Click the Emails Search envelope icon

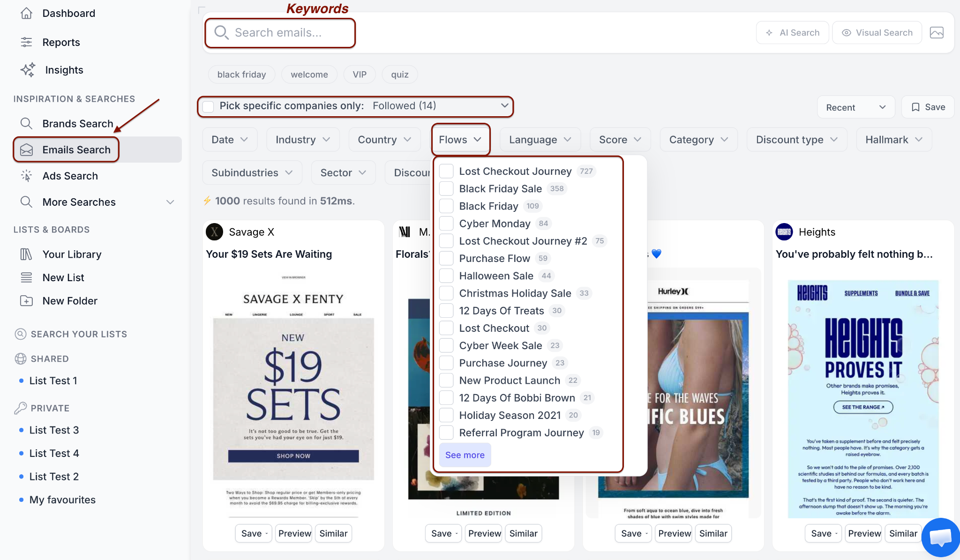26,149
